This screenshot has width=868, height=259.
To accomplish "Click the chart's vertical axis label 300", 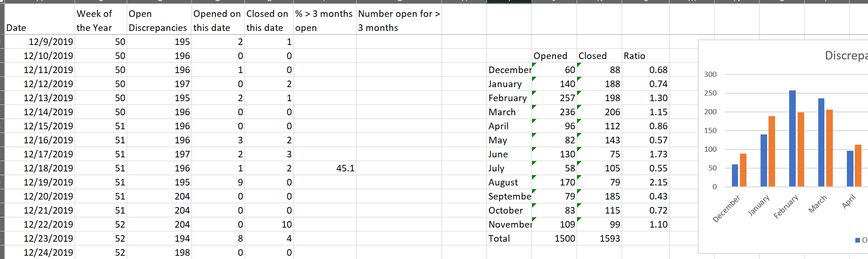I will [710, 74].
